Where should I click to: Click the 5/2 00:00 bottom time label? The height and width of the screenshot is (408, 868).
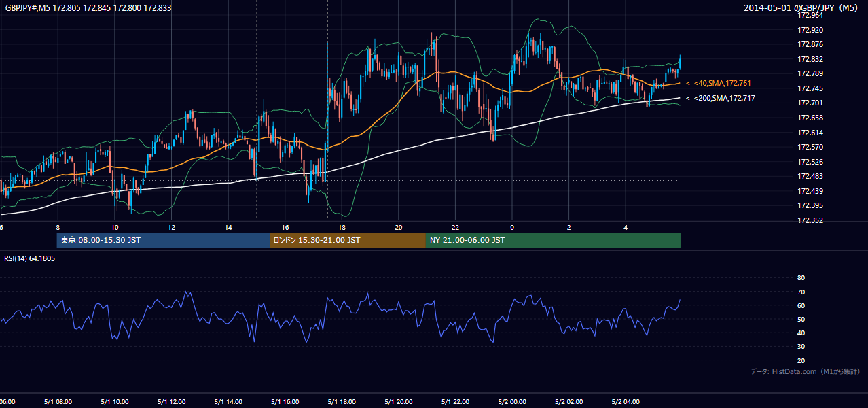(512, 402)
